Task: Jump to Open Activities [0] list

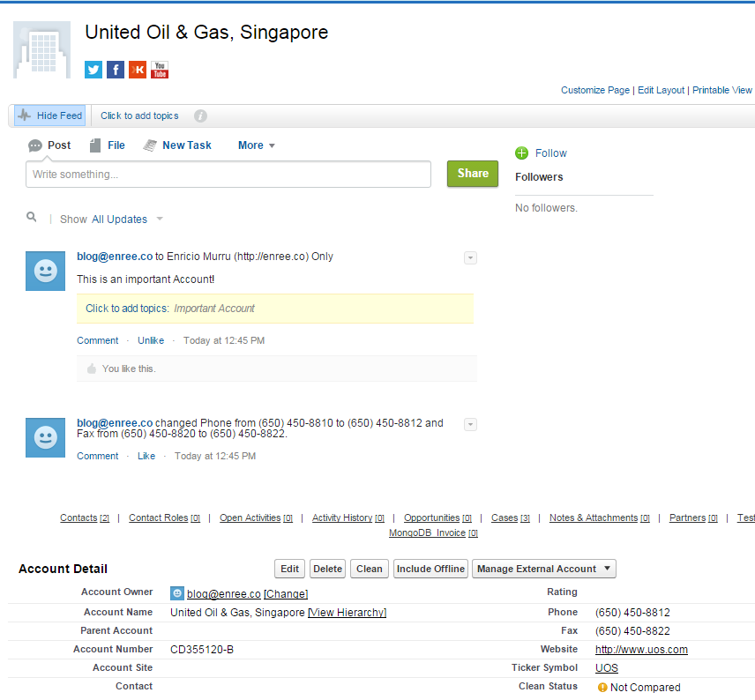Action: tap(256, 518)
